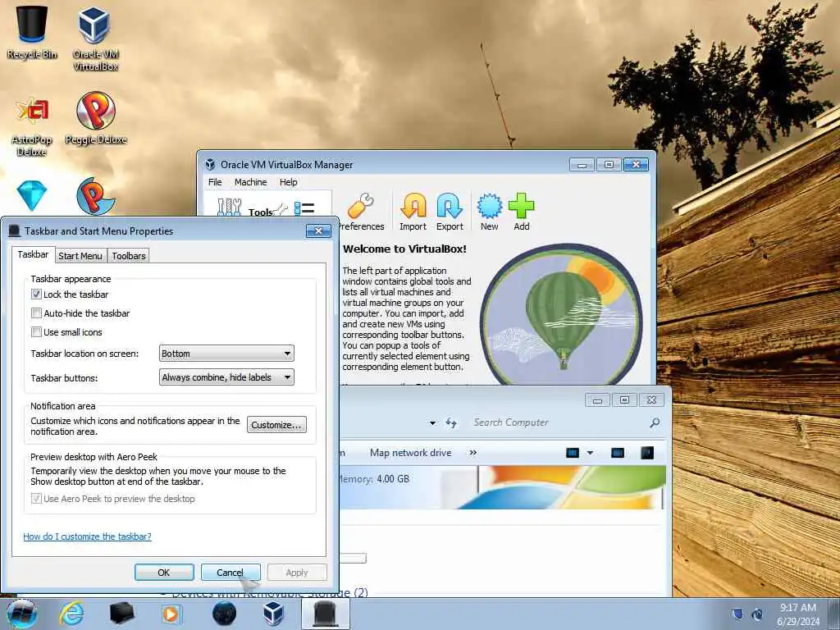Open the view options dropdown arrow in Explorer
This screenshot has height=630, width=840.
pos(591,453)
